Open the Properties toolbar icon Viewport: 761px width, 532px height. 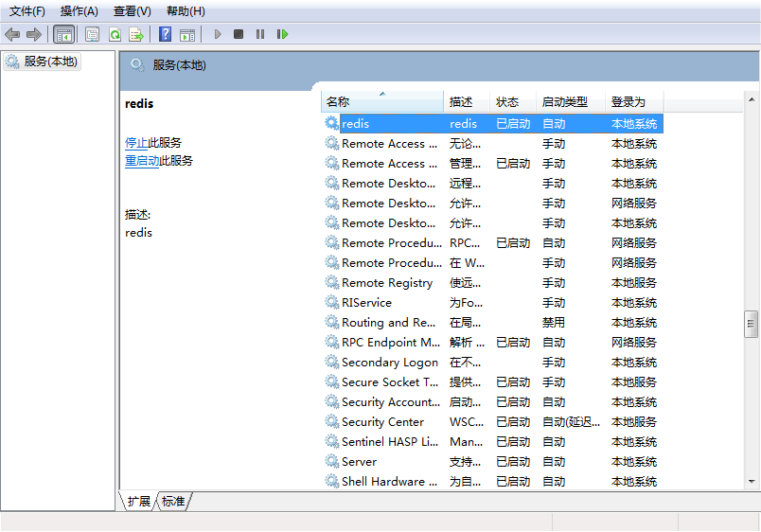pyautogui.click(x=92, y=34)
